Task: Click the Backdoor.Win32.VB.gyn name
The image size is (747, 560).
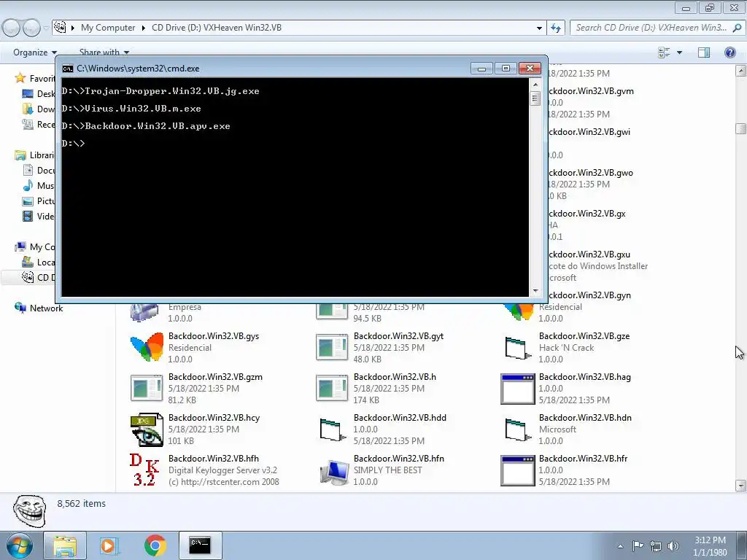Action: point(589,295)
